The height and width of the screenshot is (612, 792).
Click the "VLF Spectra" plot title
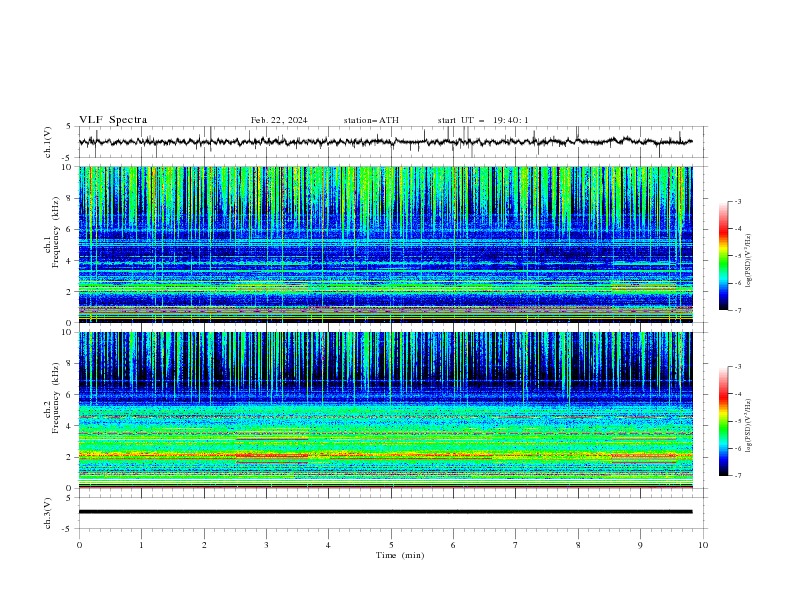click(113, 120)
